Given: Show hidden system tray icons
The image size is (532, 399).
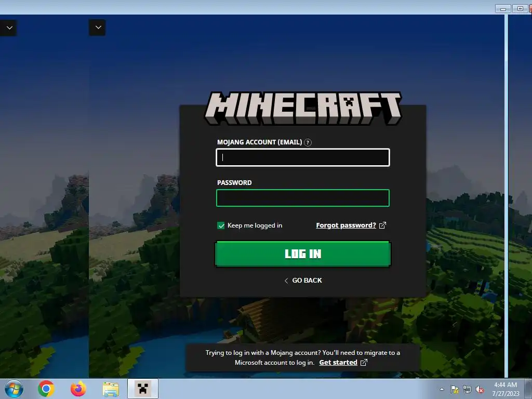Looking at the screenshot, I should (442, 389).
